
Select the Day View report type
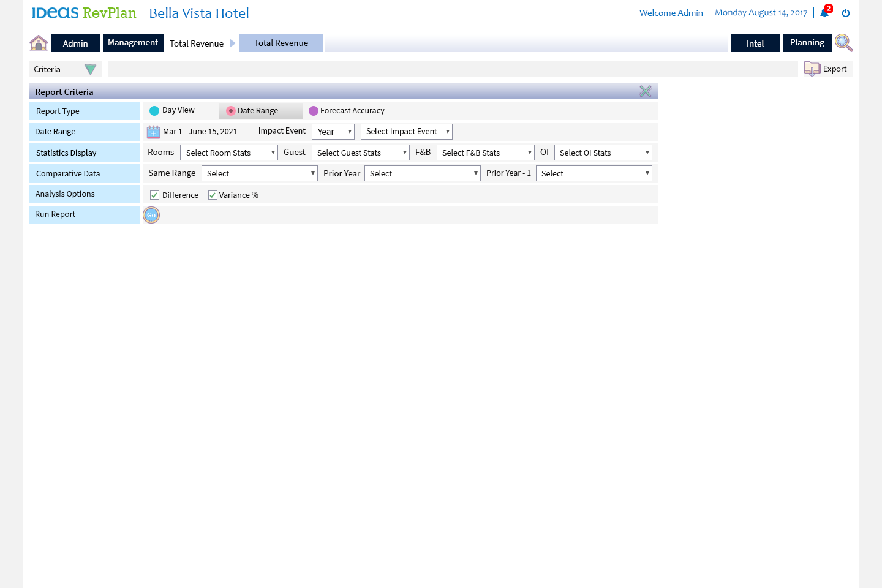pyautogui.click(x=154, y=111)
